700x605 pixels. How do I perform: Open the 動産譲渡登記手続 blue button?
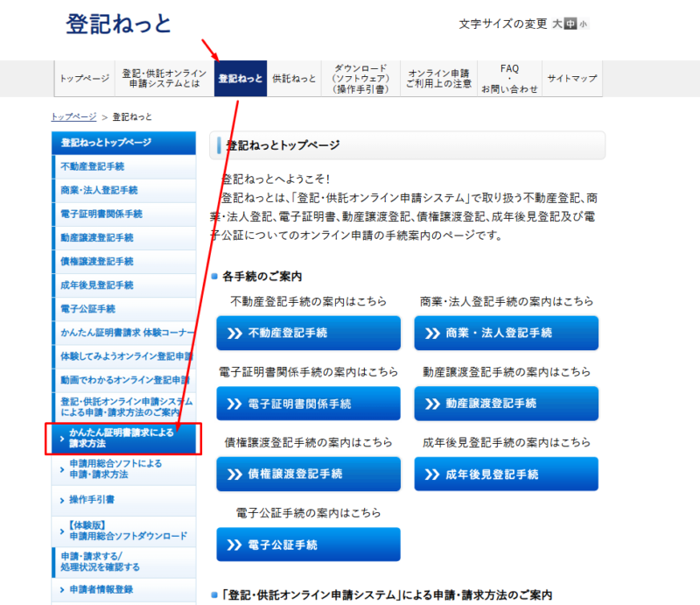507,404
